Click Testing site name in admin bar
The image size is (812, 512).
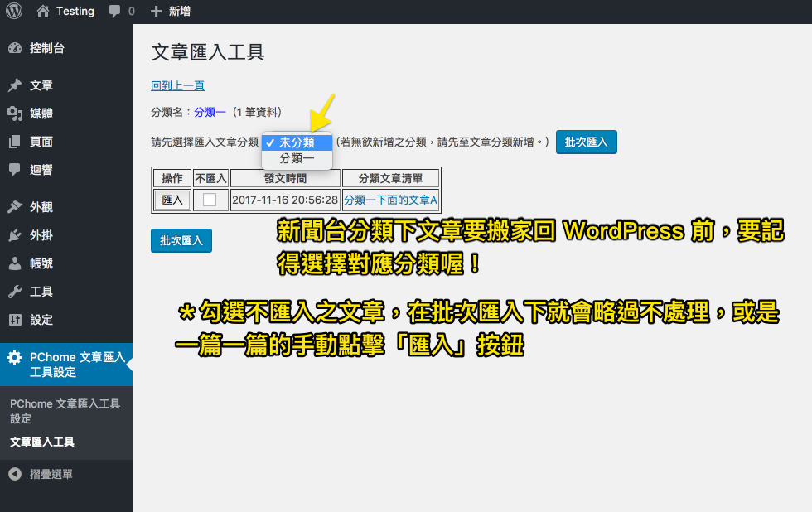tap(75, 11)
